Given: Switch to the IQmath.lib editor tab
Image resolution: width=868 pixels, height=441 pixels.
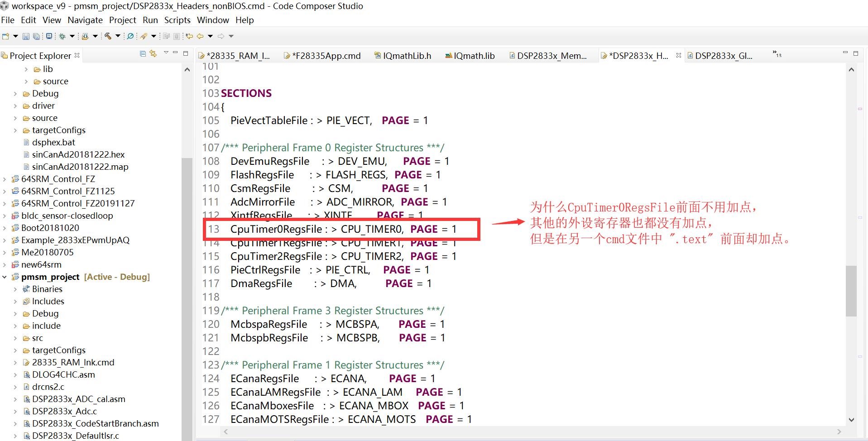Looking at the screenshot, I should (x=470, y=56).
